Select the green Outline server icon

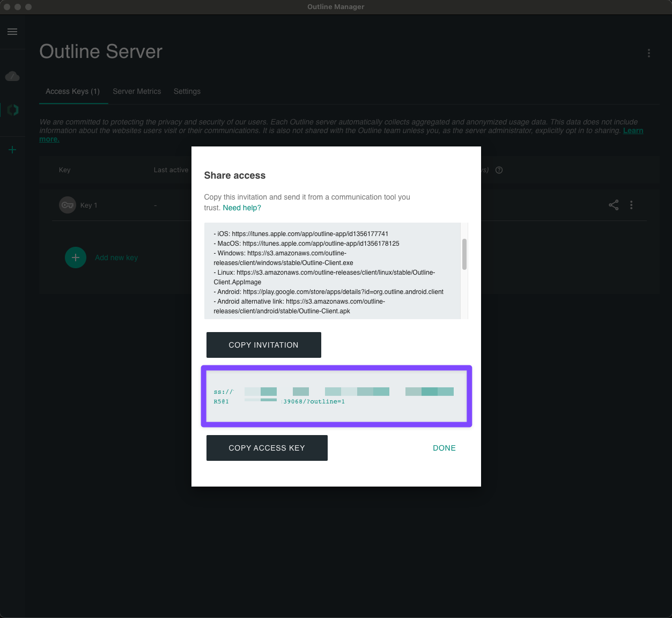(13, 110)
